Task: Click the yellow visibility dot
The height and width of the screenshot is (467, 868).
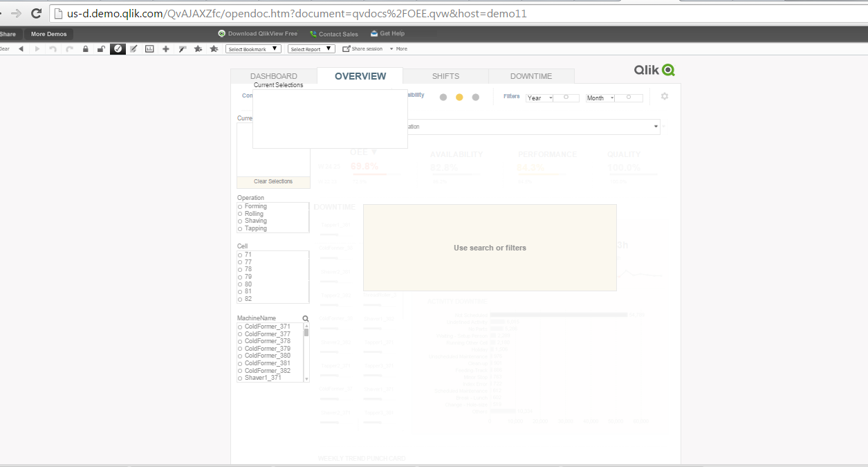Action: [459, 98]
